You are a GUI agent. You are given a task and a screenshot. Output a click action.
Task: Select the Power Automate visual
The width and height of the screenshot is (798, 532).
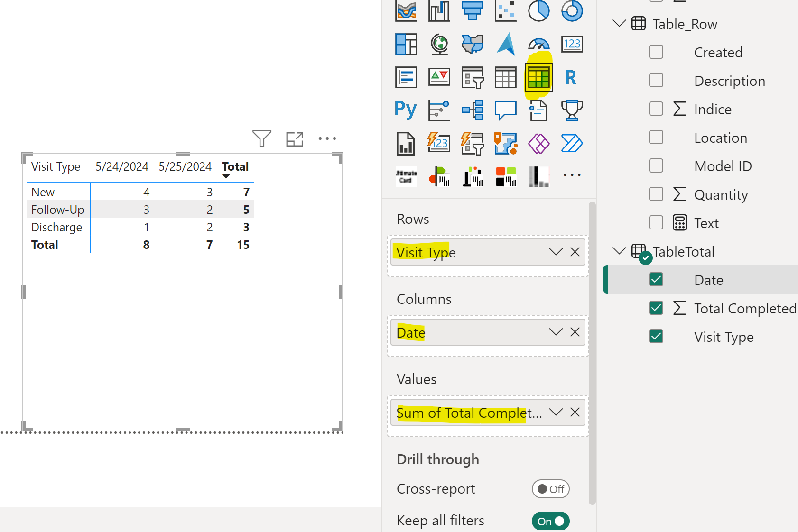tap(572, 143)
